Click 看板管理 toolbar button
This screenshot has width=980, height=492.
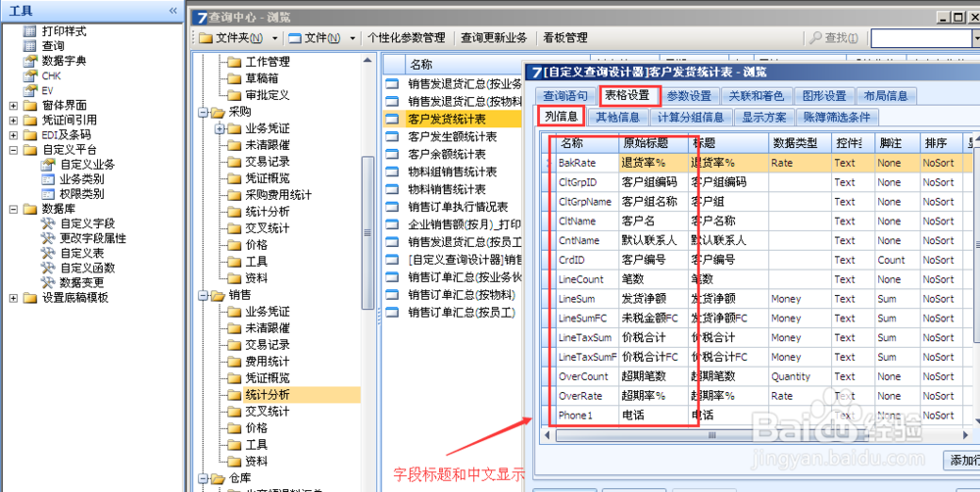click(565, 38)
